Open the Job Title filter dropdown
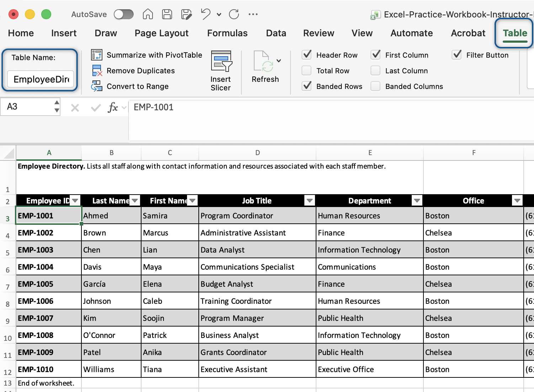 pyautogui.click(x=310, y=201)
